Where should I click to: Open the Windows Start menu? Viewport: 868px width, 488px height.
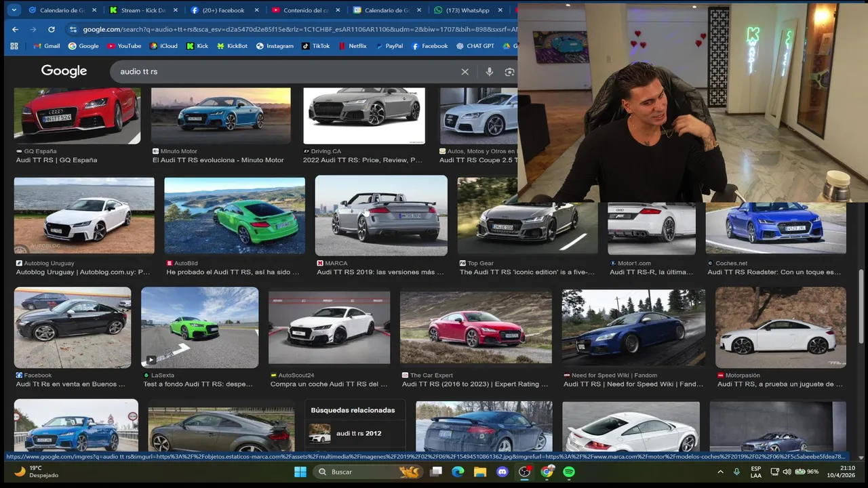[x=300, y=472]
